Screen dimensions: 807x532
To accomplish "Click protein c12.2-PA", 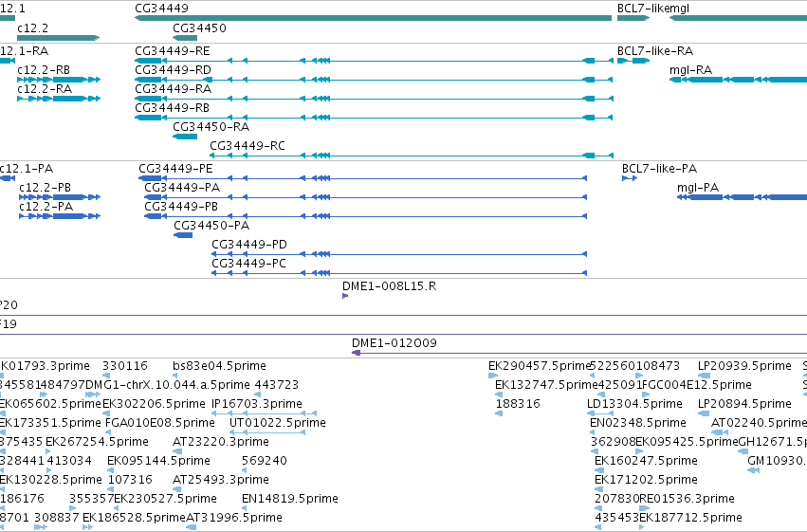I will click(46, 207).
